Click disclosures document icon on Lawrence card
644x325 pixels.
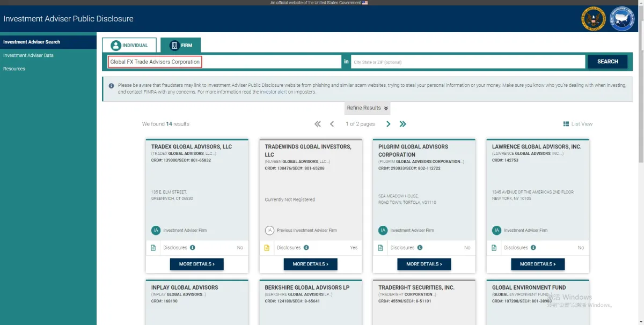494,248
